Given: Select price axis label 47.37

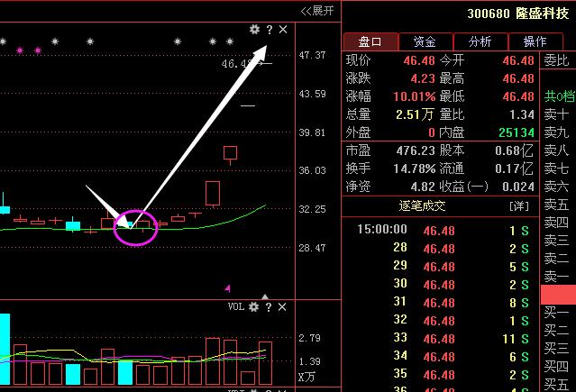Looking at the screenshot, I should (312, 56).
